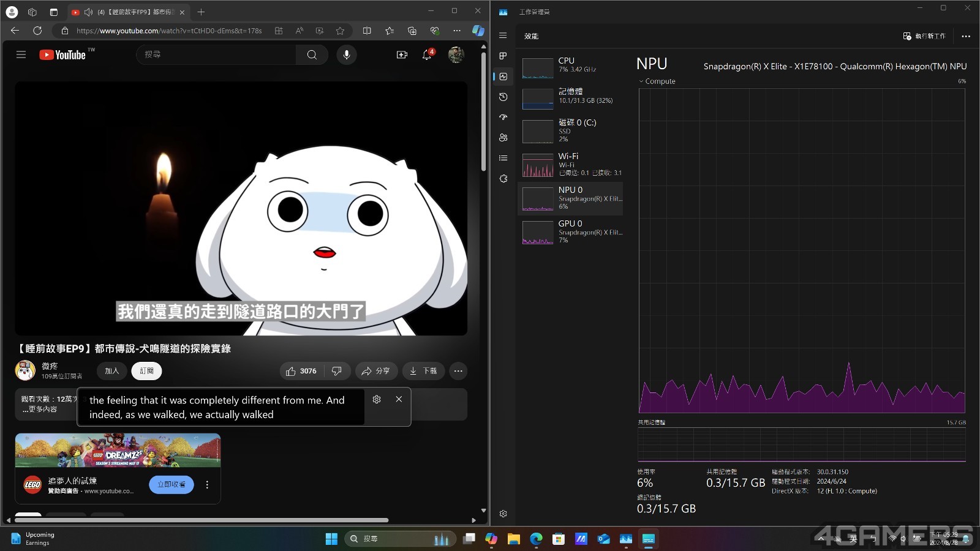
Task: Open Task Manager Startup apps icon
Action: (x=503, y=117)
